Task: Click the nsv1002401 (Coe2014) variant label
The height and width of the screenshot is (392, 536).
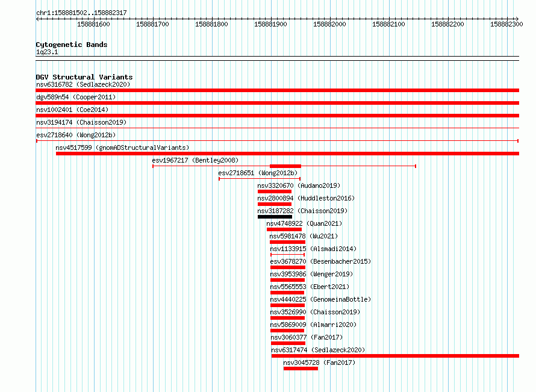Action: (72, 110)
